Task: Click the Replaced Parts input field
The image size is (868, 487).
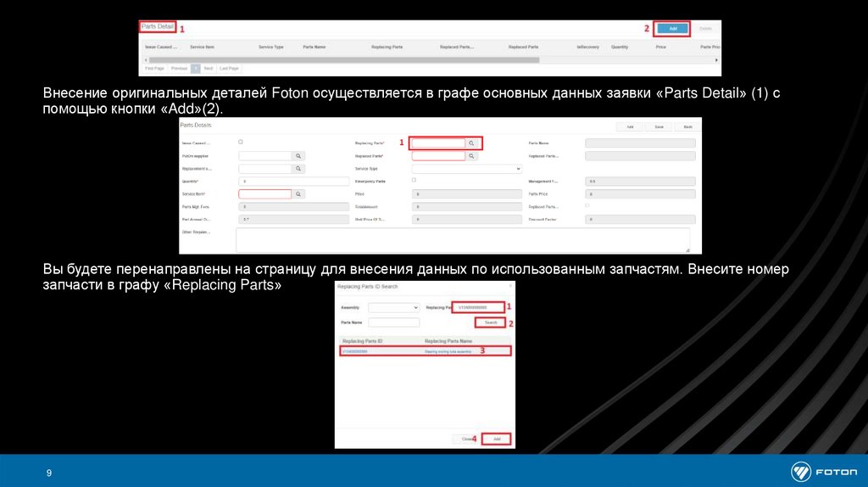Action: pyautogui.click(x=438, y=156)
